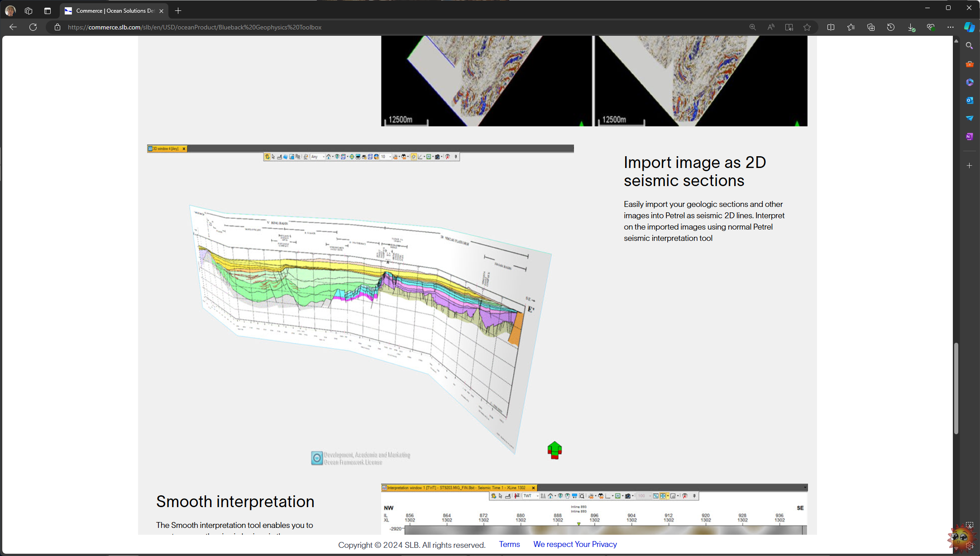Open sidebar settings gear
This screenshot has width=980, height=556.
(x=970, y=546)
